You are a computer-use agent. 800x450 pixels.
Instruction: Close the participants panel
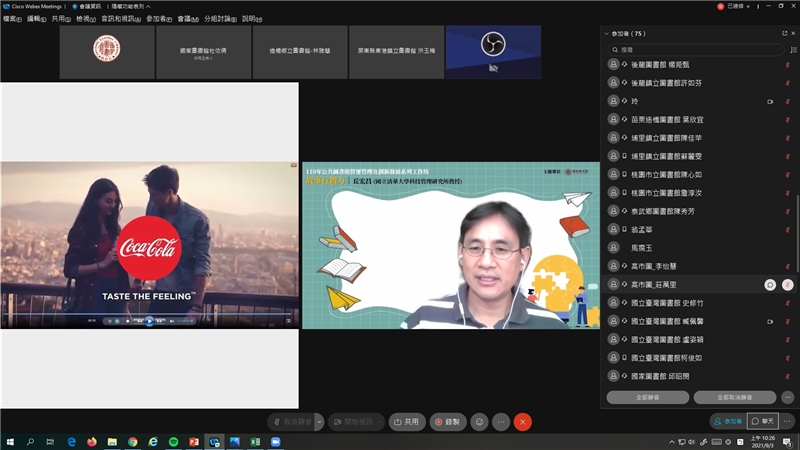(x=793, y=33)
